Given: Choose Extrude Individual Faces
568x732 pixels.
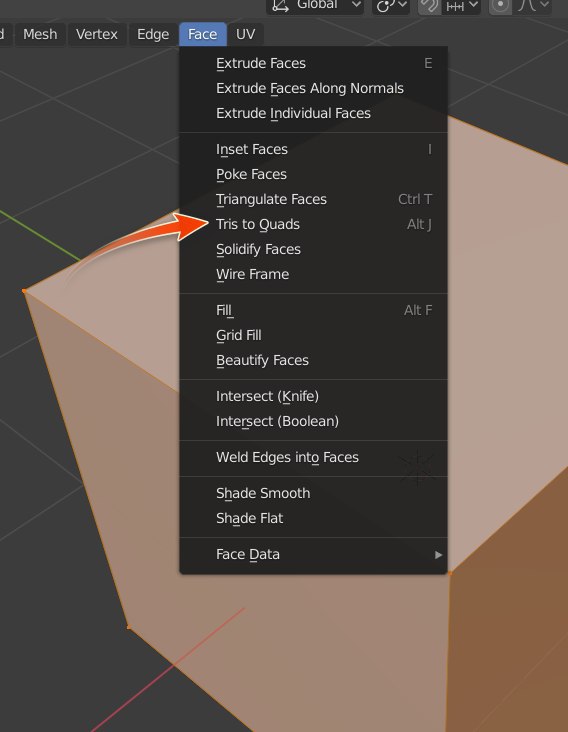Looking at the screenshot, I should point(313,113).
